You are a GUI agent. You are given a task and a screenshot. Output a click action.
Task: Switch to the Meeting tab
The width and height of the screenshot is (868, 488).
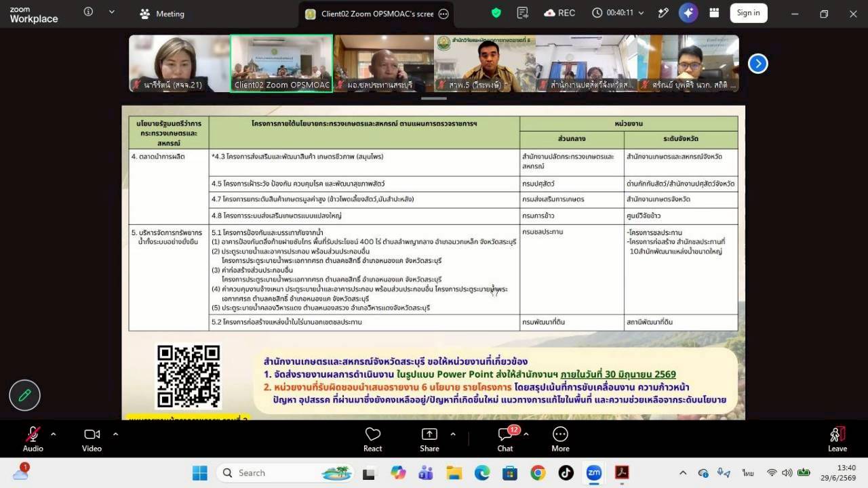pyautogui.click(x=161, y=14)
